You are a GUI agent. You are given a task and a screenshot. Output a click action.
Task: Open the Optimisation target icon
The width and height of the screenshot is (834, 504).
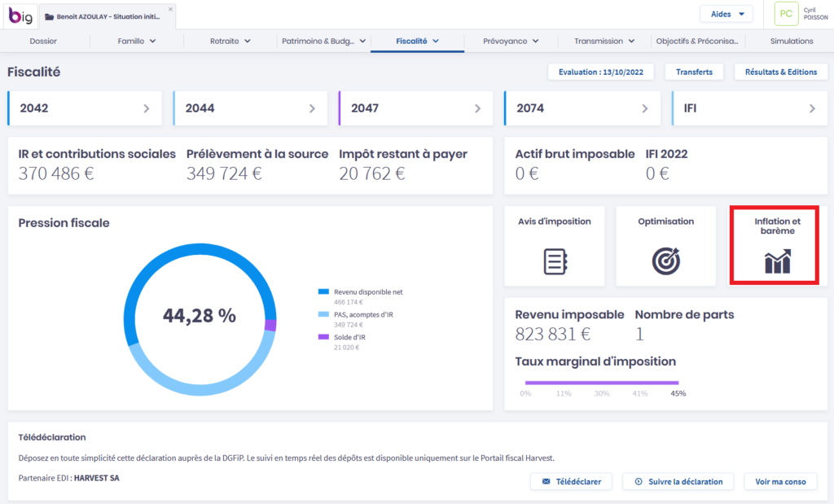pos(665,261)
